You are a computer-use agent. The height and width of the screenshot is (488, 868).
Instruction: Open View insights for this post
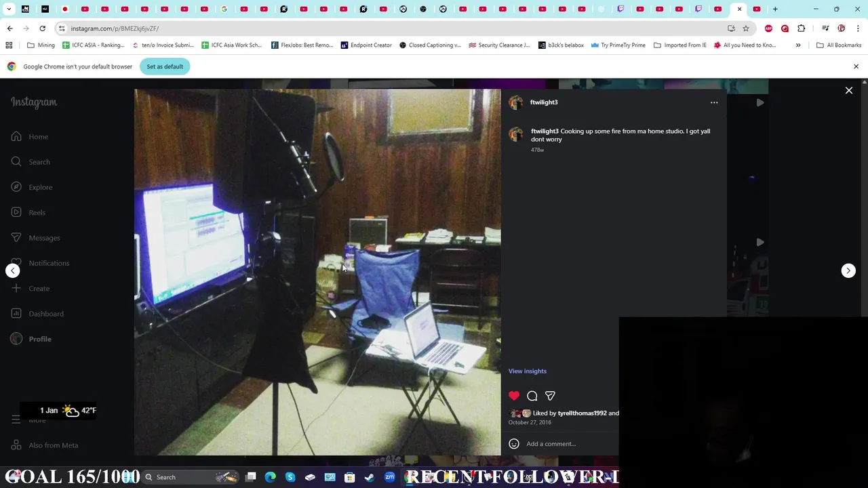(x=528, y=371)
